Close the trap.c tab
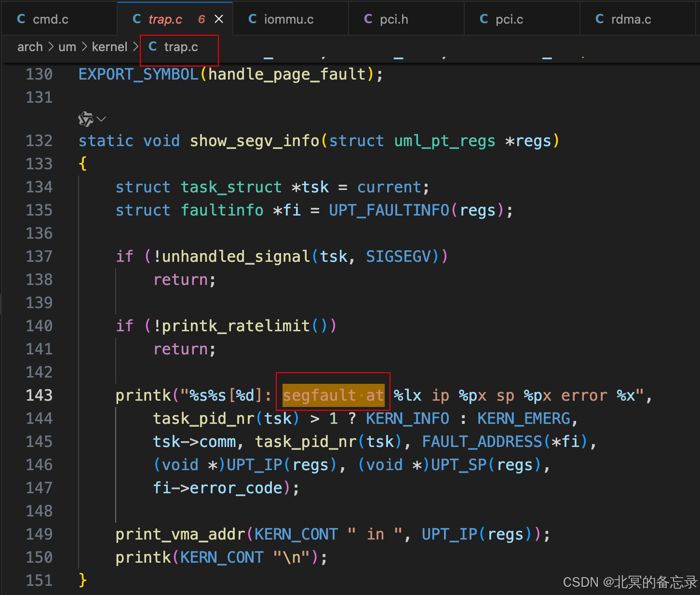Image resolution: width=700 pixels, height=595 pixels. pyautogui.click(x=219, y=19)
